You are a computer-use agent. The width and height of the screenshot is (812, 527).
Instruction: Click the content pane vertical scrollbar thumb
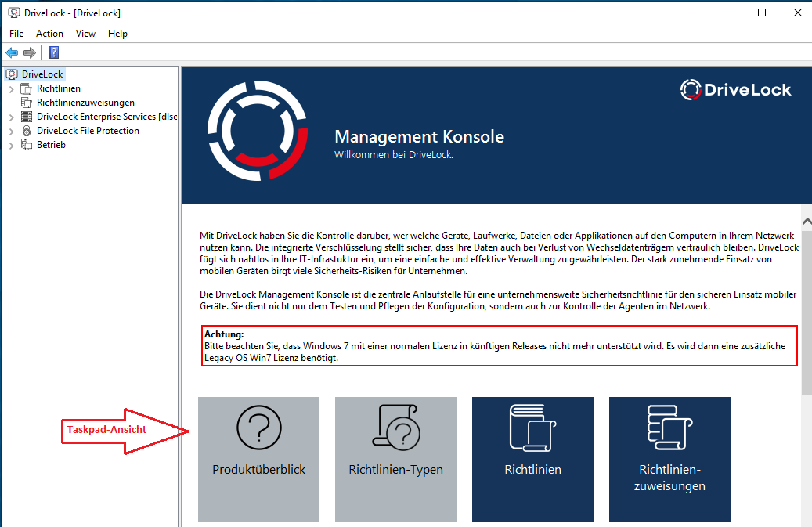click(x=807, y=311)
